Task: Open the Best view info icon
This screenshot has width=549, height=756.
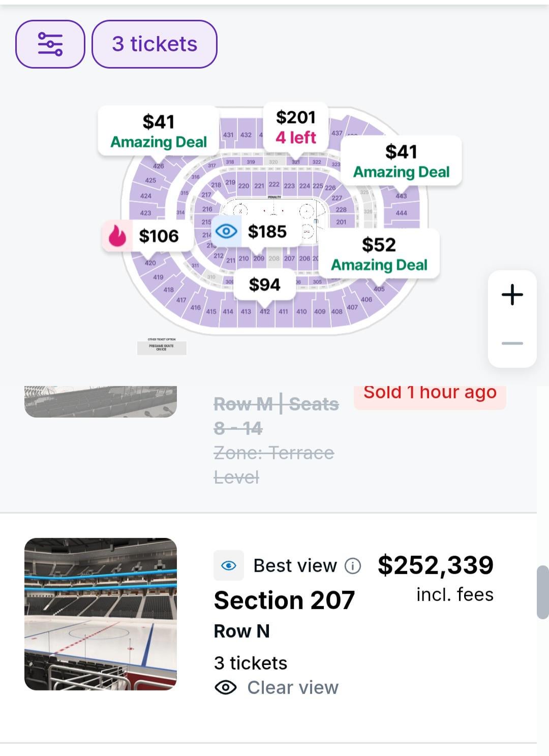Action: tap(353, 565)
